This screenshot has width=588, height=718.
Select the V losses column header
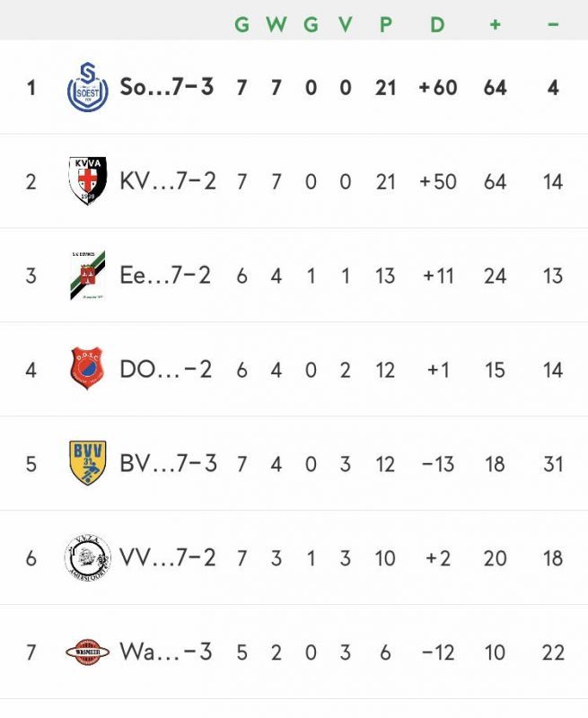tap(346, 24)
